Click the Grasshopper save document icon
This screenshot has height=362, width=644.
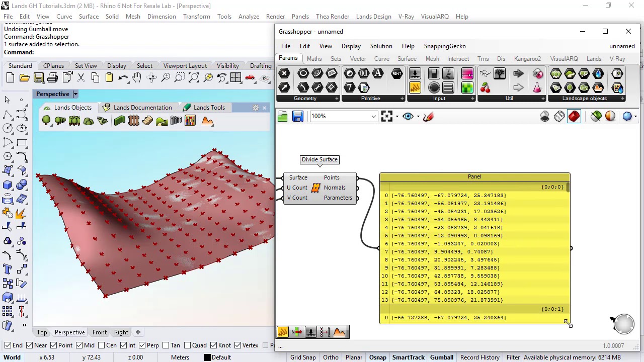pos(298,117)
